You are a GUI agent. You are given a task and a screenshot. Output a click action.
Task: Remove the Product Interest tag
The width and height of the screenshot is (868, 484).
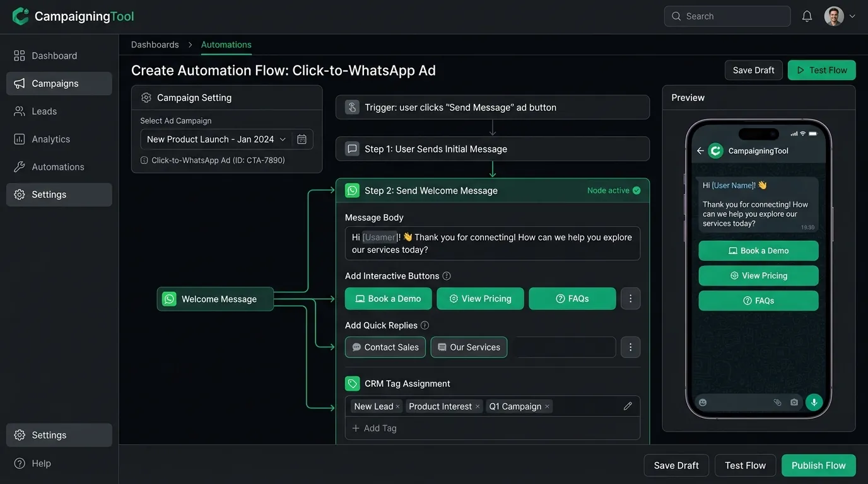(x=478, y=406)
